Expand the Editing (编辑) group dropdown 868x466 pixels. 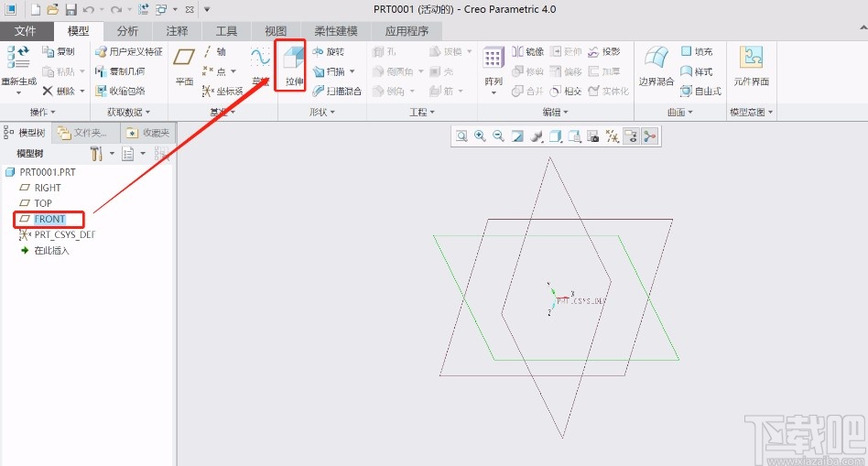(x=555, y=113)
